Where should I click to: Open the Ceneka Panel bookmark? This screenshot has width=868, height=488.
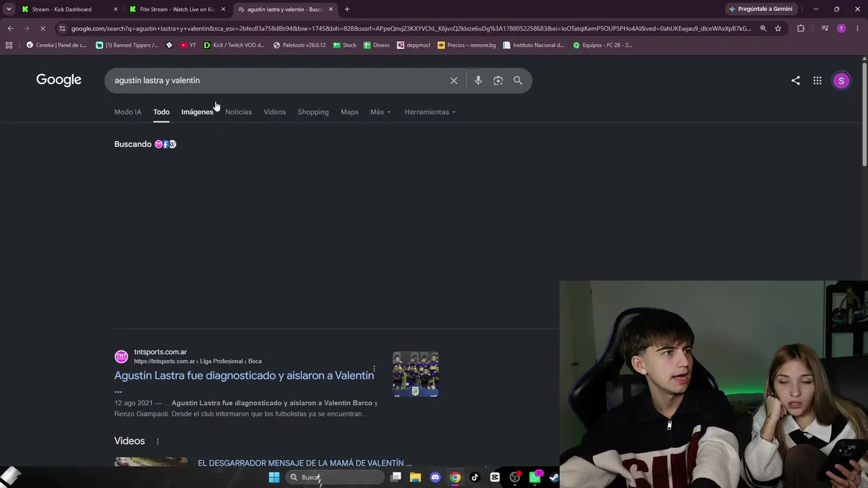pos(56,45)
